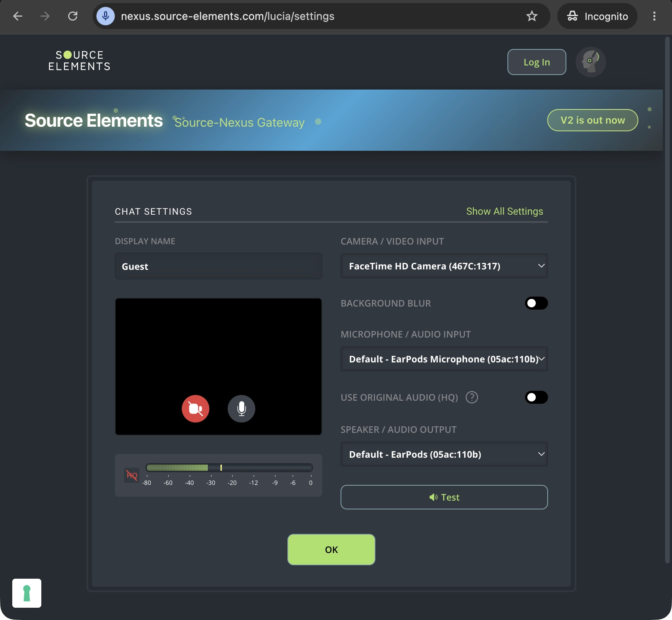Click the Source Elements logo
672x620 pixels.
[80, 61]
